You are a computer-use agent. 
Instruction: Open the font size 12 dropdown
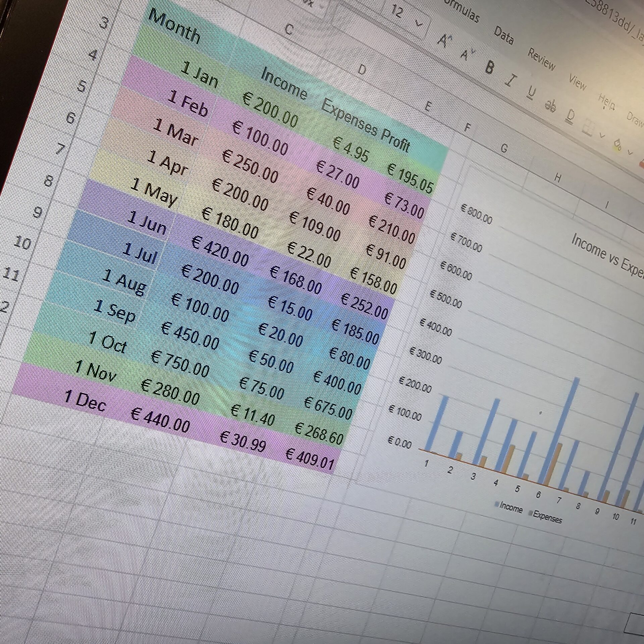[x=419, y=23]
